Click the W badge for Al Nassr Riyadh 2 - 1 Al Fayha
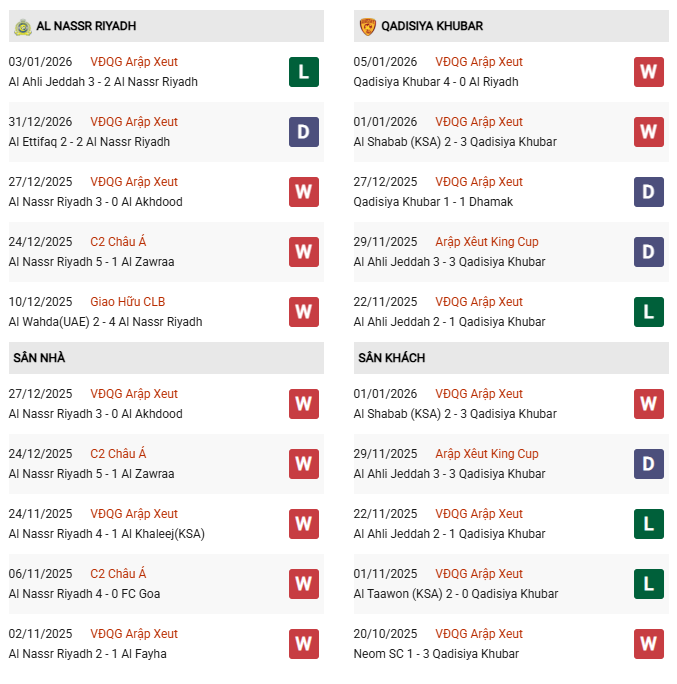The image size is (677, 684). pos(304,644)
